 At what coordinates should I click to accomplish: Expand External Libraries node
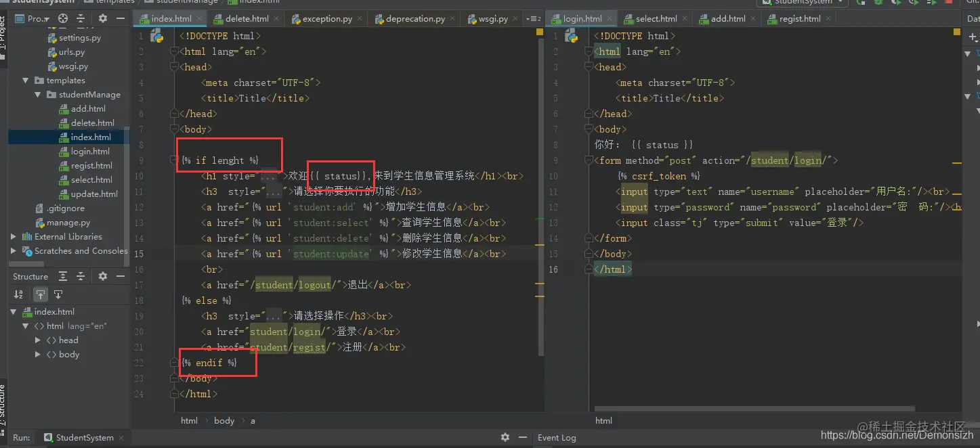14,237
